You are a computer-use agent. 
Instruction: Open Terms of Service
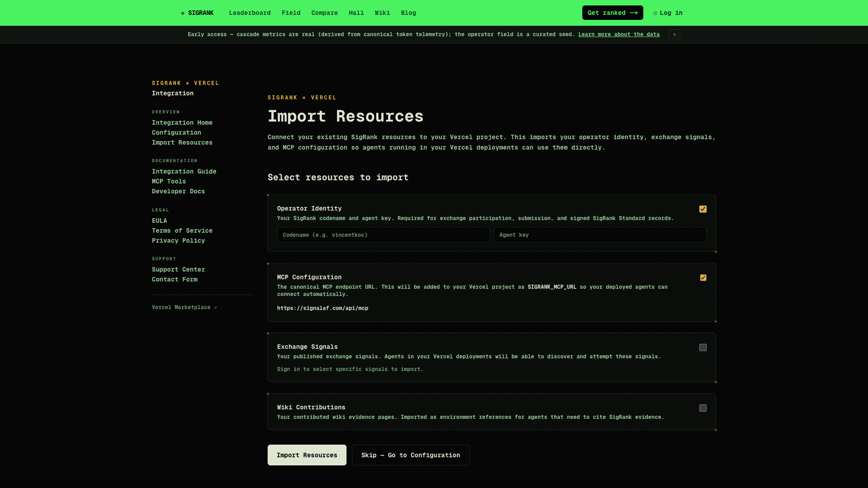[x=182, y=230]
